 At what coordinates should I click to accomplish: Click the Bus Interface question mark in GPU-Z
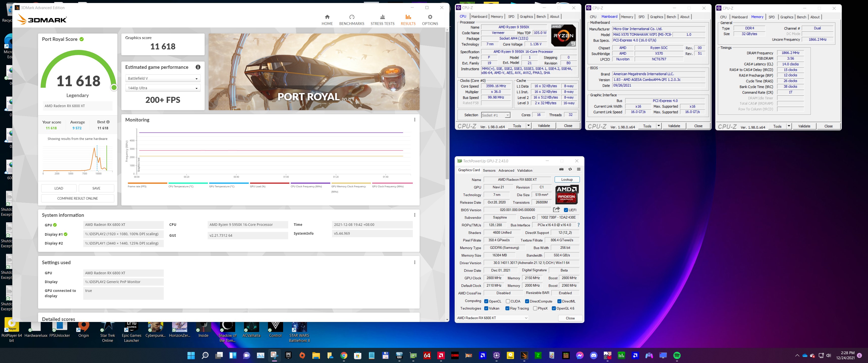pos(579,225)
